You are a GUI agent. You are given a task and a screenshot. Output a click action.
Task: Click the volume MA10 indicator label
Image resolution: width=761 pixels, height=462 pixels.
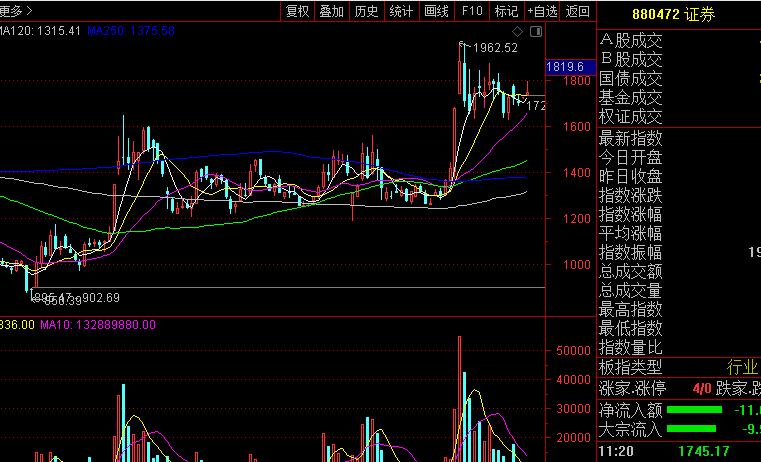coord(98,325)
